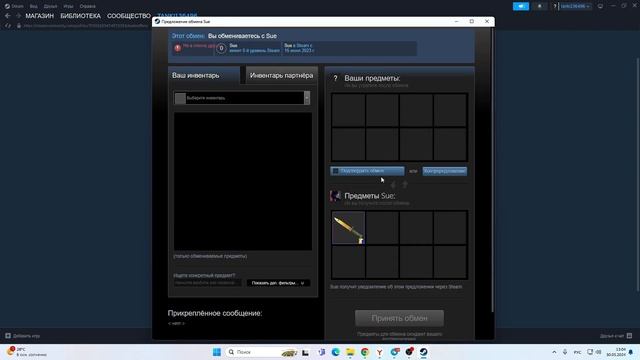
Task: Click the Steam Big Picture monitor icon
Action: pyautogui.click(x=600, y=6)
